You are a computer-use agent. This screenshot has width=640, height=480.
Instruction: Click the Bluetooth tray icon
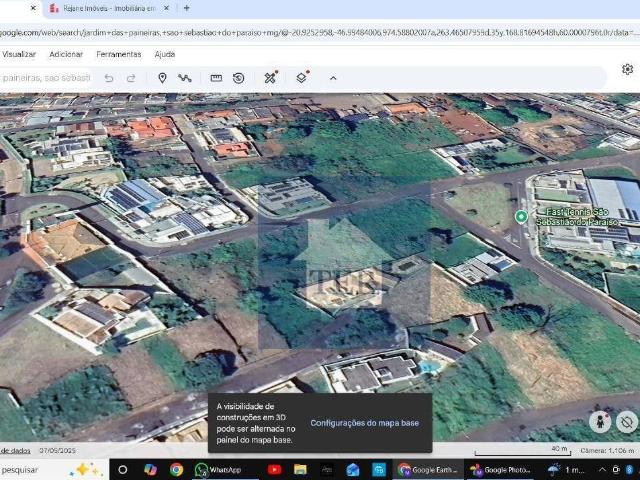coord(629,470)
